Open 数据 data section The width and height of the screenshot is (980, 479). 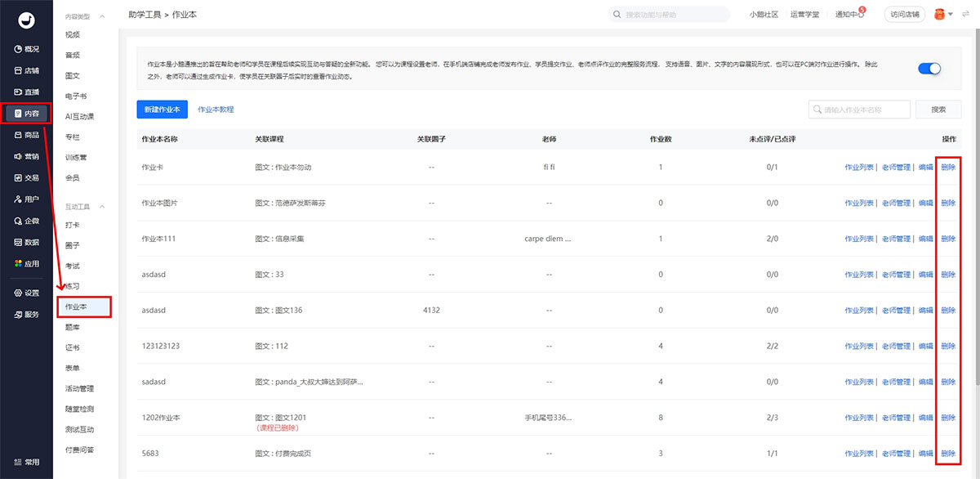[x=26, y=242]
